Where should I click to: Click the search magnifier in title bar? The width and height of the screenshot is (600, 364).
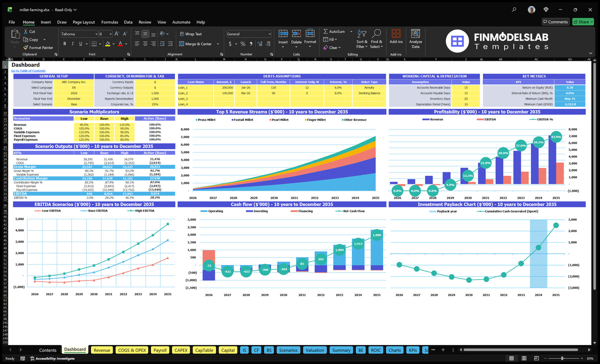point(514,9)
